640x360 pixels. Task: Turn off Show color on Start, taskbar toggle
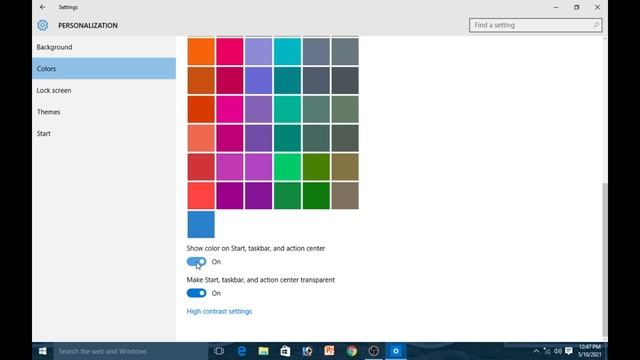coord(196,262)
